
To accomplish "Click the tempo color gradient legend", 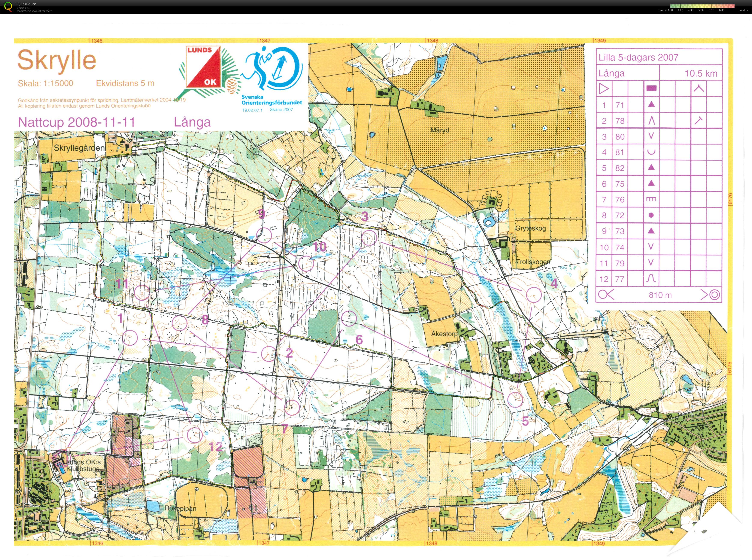I will point(702,6).
